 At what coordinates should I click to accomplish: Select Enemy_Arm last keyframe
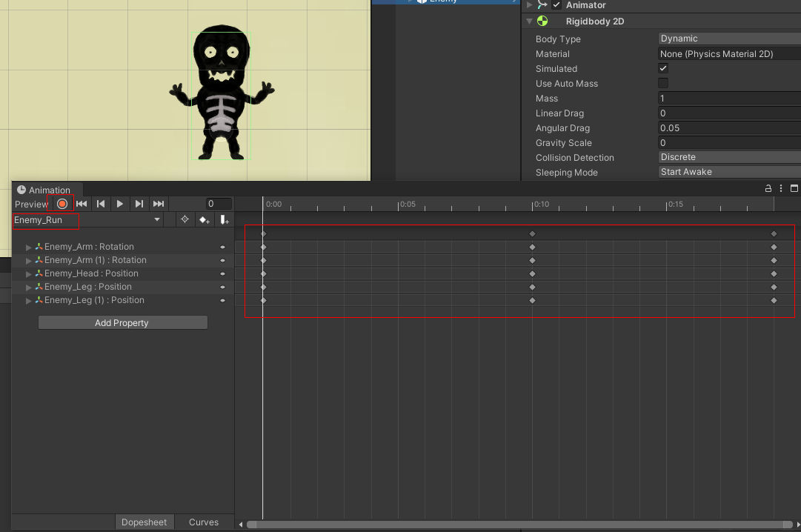(x=774, y=247)
